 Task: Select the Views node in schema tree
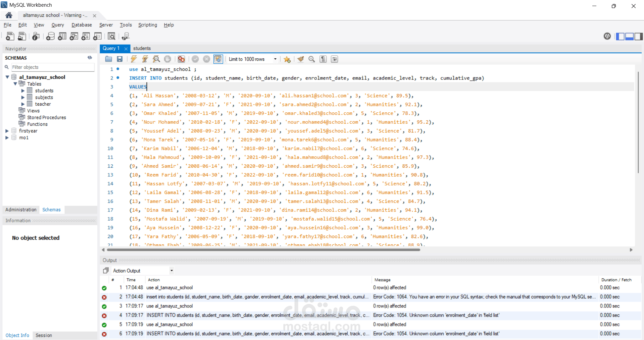tap(33, 111)
